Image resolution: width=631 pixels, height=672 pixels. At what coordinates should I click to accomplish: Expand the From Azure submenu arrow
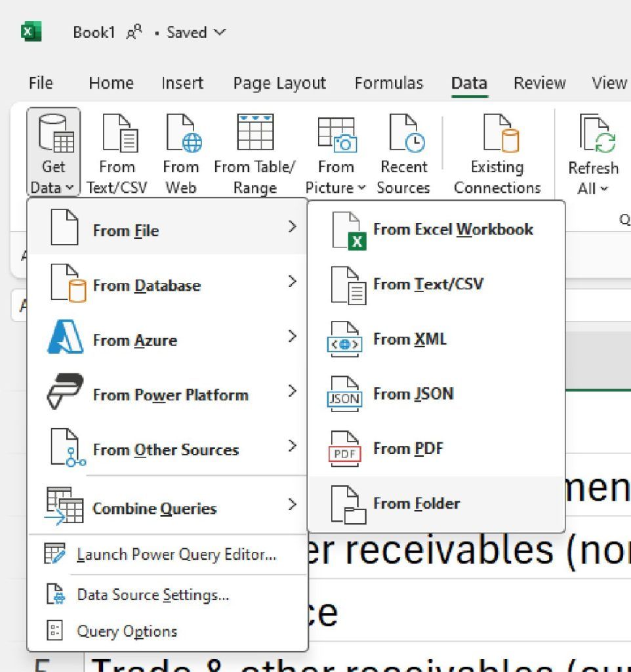pos(292,336)
